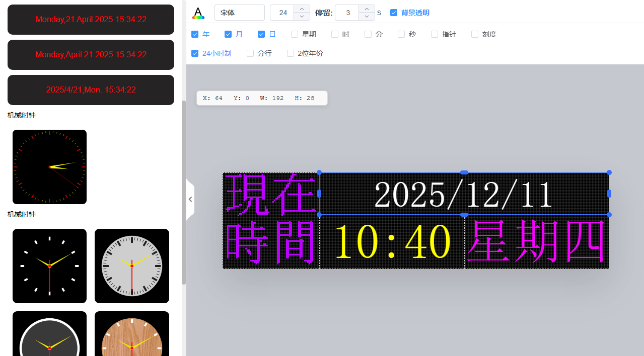Image resolution: width=644 pixels, height=356 pixels.
Task: Increase 停留 duration with up arrow
Action: tap(367, 9)
